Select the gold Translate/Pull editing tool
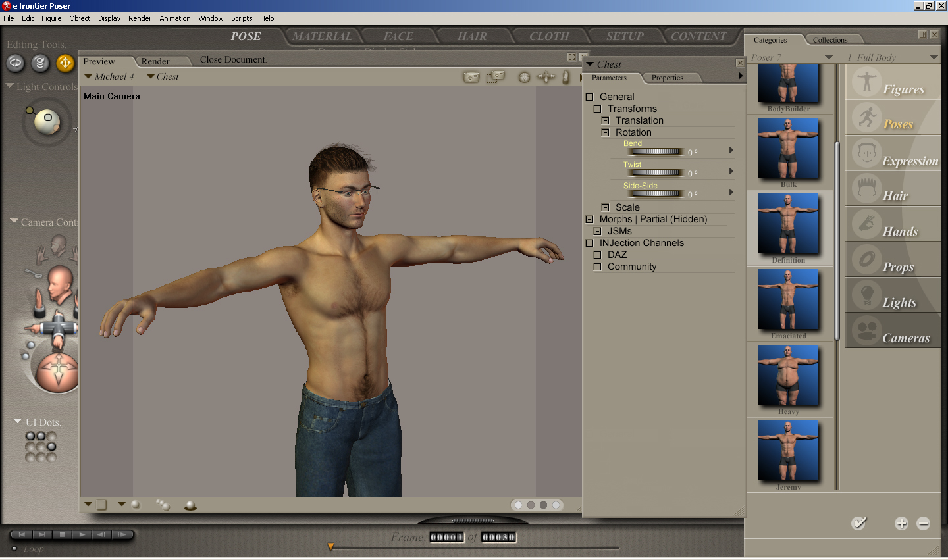The height and width of the screenshot is (560, 948). [x=65, y=63]
